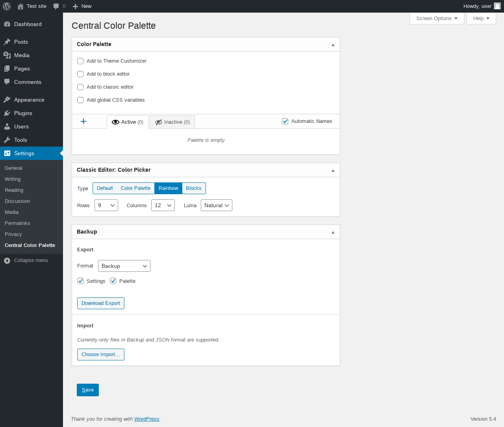Enable Add to classic editor checkbox
The height and width of the screenshot is (427, 504).
click(80, 87)
